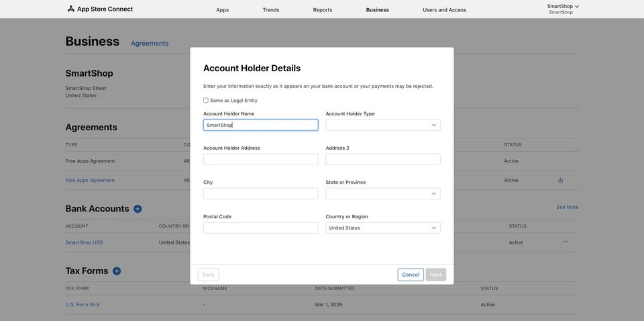Open the Users and Access tab
644x321 pixels.
coord(444,10)
